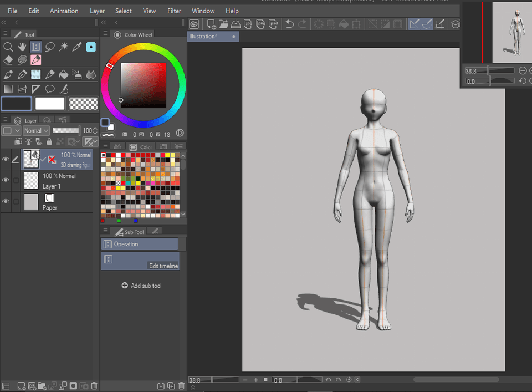The image size is (532, 392).
Task: Export as PNG from toolbar
Action: point(261,24)
